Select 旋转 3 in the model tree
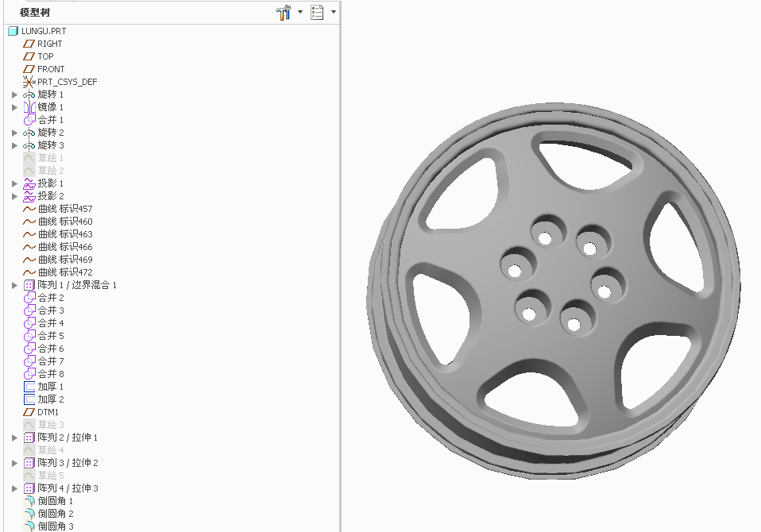This screenshot has height=532, width=761. pyautogui.click(x=51, y=145)
